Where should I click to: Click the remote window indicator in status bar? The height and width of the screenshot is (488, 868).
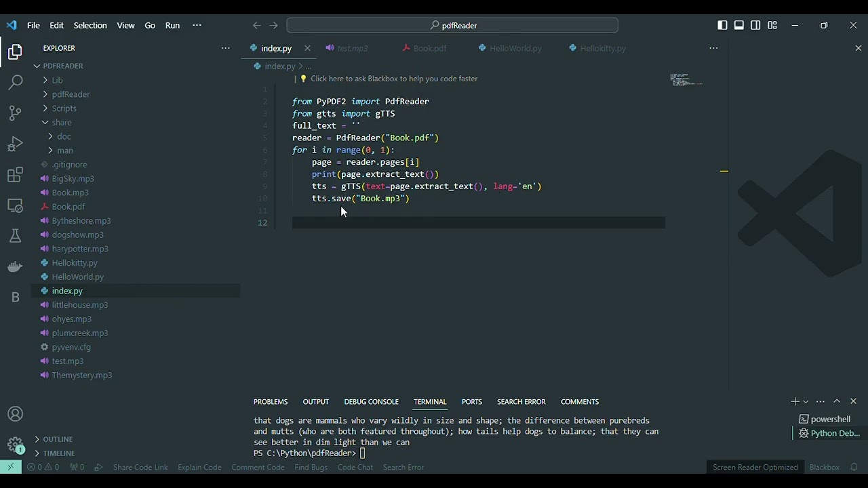(10, 467)
